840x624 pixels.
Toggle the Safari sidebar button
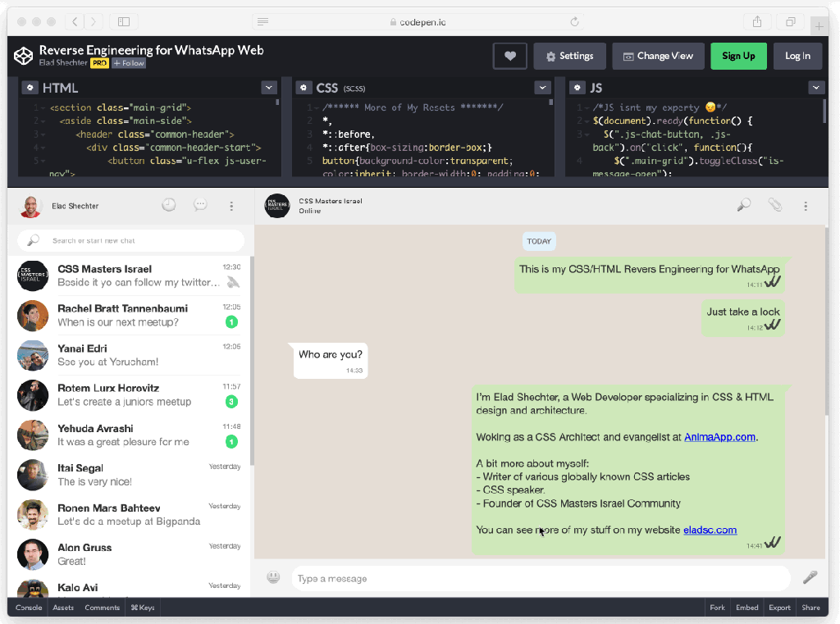[124, 21]
